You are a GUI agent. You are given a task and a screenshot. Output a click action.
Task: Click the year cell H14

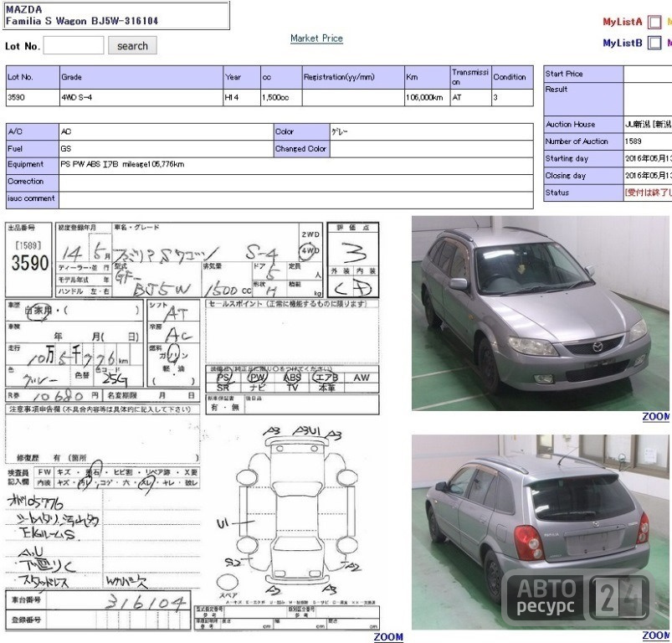(242, 98)
